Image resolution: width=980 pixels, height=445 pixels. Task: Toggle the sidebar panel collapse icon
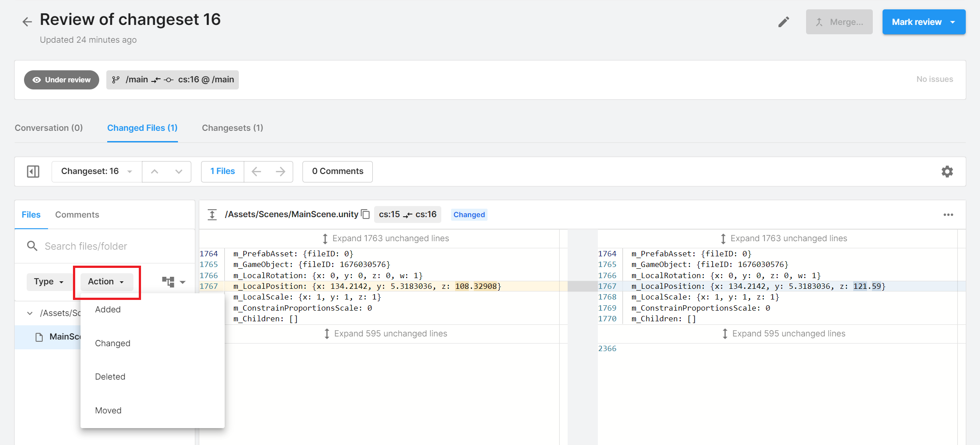pyautogui.click(x=33, y=171)
